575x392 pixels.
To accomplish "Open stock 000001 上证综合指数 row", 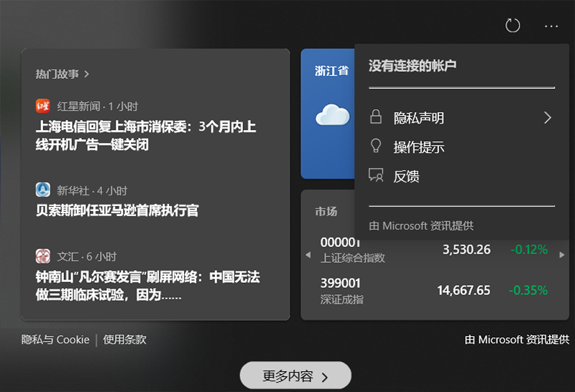I will [434, 251].
